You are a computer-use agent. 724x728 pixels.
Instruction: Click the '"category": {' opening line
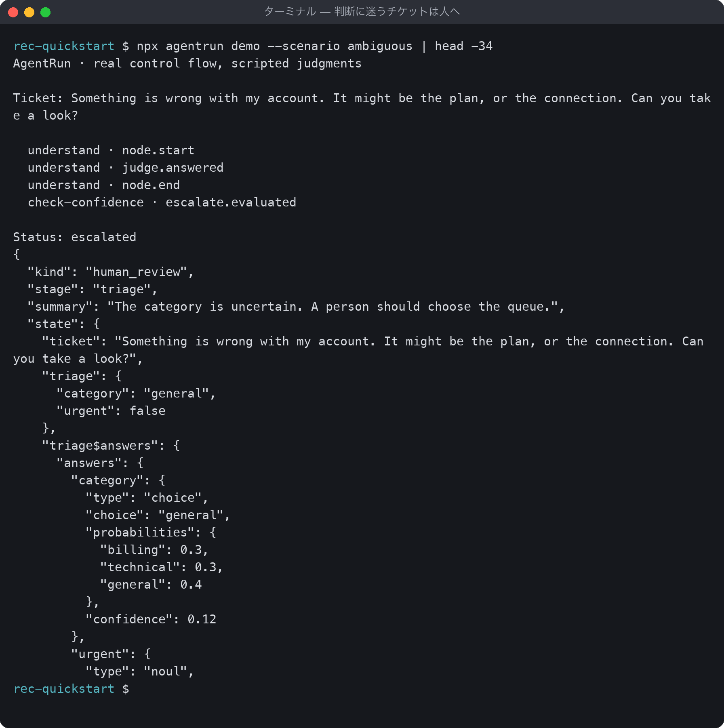tap(118, 480)
